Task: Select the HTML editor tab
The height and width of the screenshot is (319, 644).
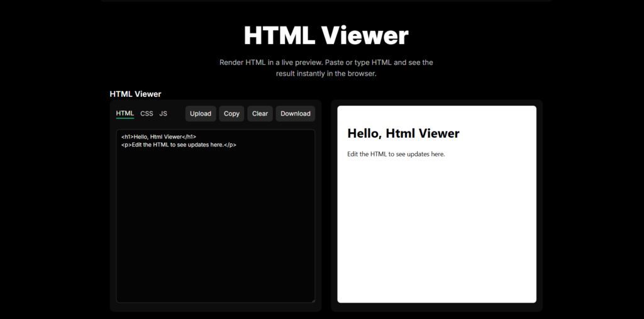Action: click(x=125, y=113)
